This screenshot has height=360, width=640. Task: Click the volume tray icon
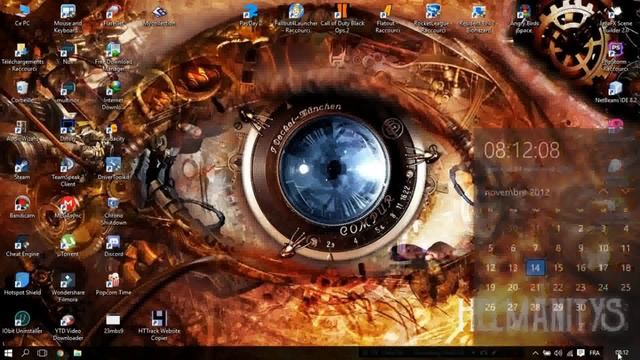pyautogui.click(x=558, y=353)
